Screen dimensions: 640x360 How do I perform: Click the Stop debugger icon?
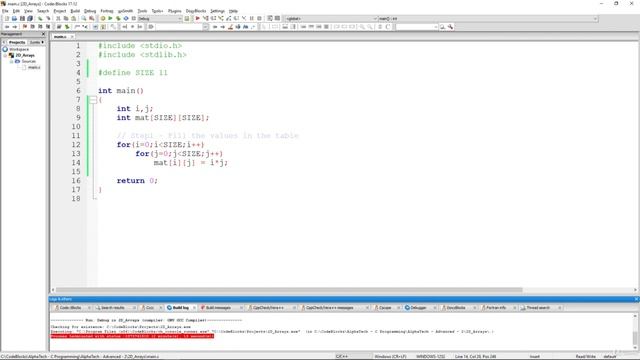pyautogui.click(x=259, y=18)
